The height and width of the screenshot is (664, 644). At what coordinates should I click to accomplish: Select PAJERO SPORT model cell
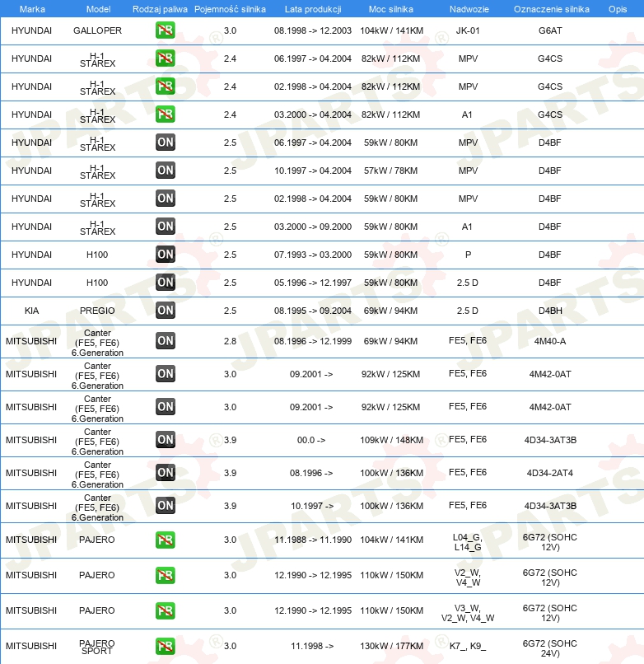[97, 647]
